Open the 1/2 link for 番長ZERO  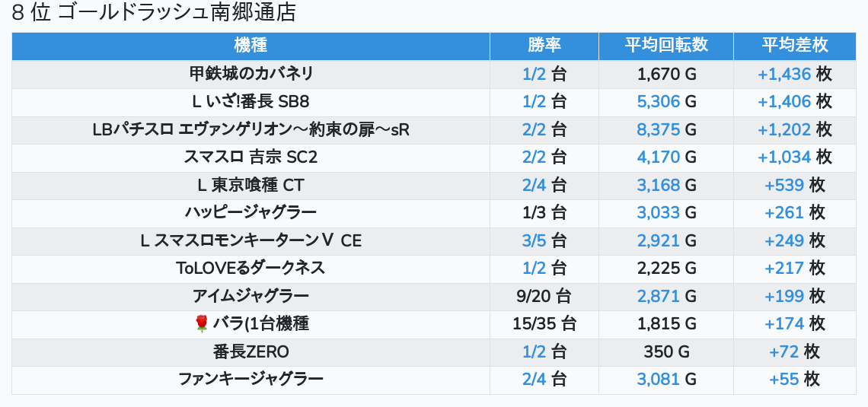tap(534, 351)
